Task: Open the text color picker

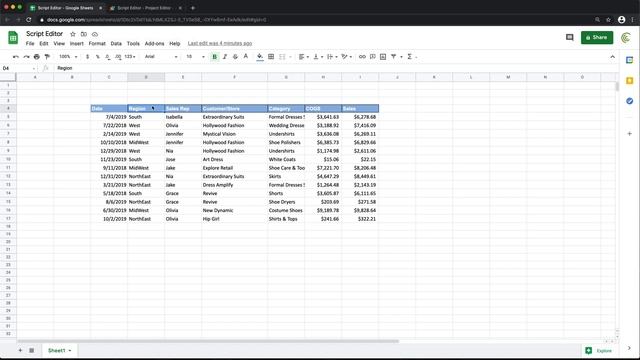Action: (x=246, y=57)
